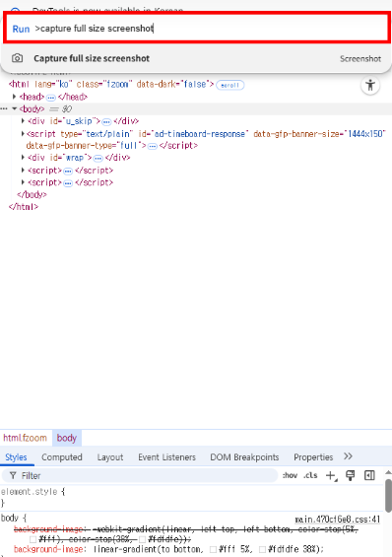This screenshot has width=392, height=557.
Task: Expand the second empty script node
Action: coord(23,182)
